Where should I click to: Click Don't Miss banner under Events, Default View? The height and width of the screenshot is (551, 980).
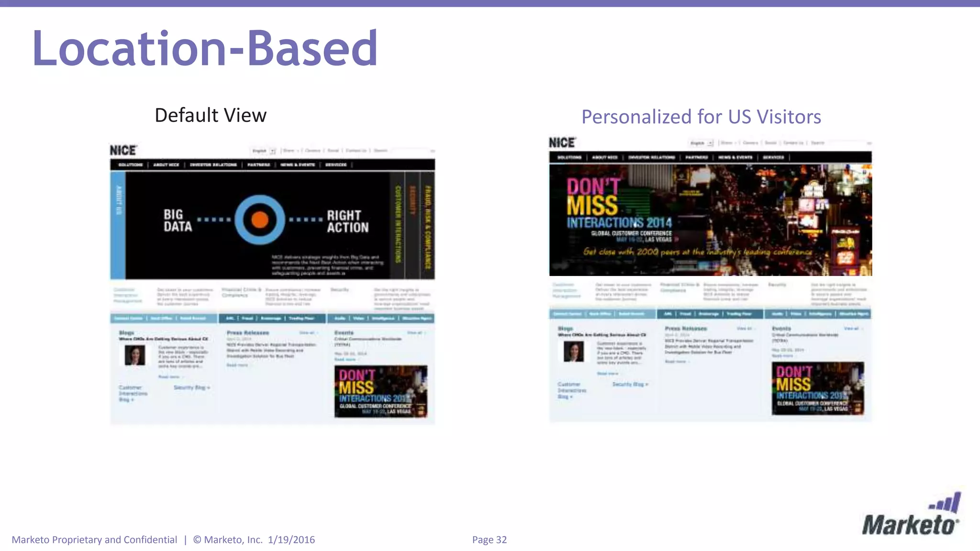pyautogui.click(x=381, y=392)
